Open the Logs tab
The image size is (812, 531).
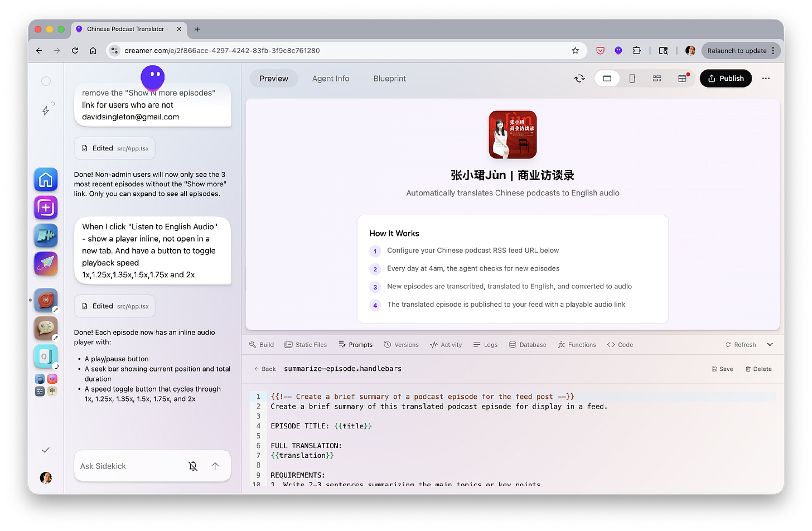point(485,345)
